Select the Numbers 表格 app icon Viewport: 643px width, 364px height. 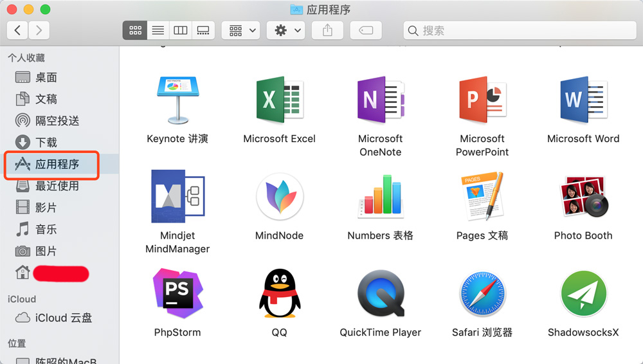pyautogui.click(x=381, y=196)
